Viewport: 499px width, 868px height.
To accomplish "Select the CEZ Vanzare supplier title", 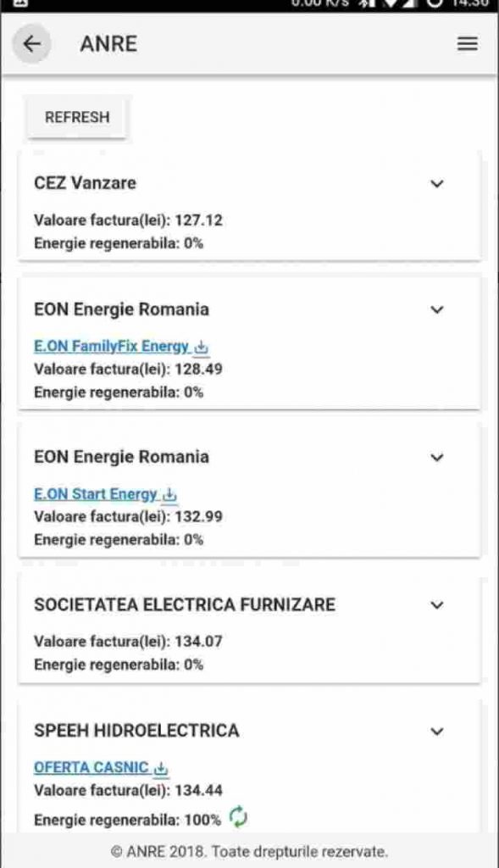I will (x=86, y=183).
